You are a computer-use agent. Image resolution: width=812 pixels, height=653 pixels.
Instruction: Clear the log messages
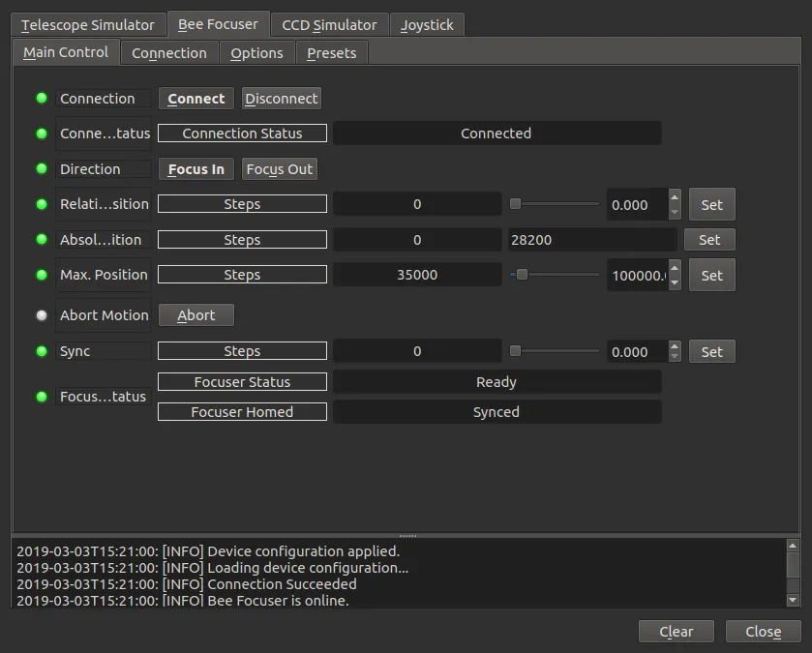pyautogui.click(x=676, y=632)
